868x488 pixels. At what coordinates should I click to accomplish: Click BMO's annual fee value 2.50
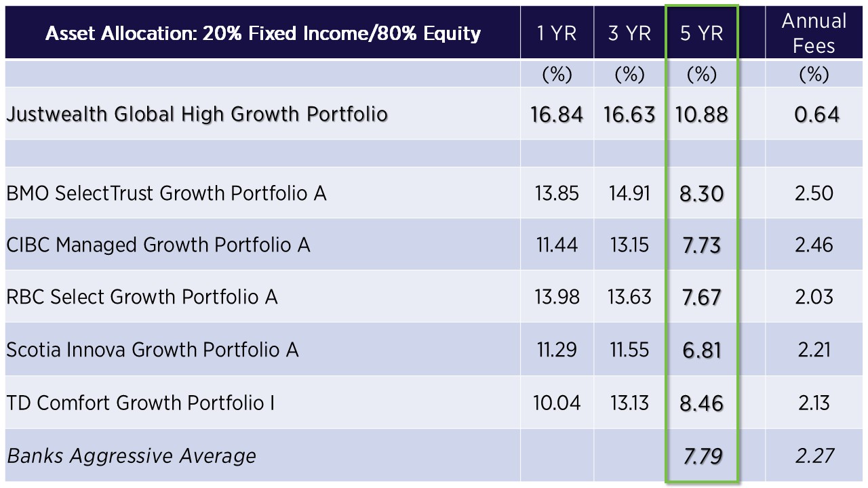(x=814, y=194)
